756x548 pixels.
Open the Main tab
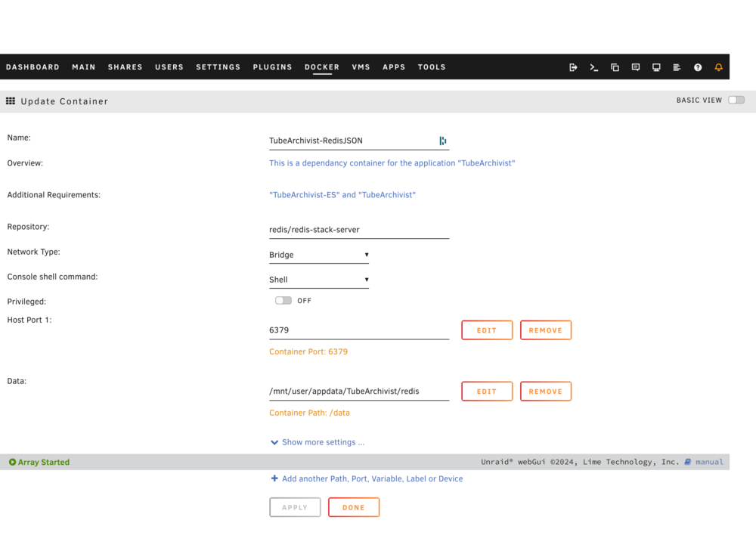click(x=84, y=67)
